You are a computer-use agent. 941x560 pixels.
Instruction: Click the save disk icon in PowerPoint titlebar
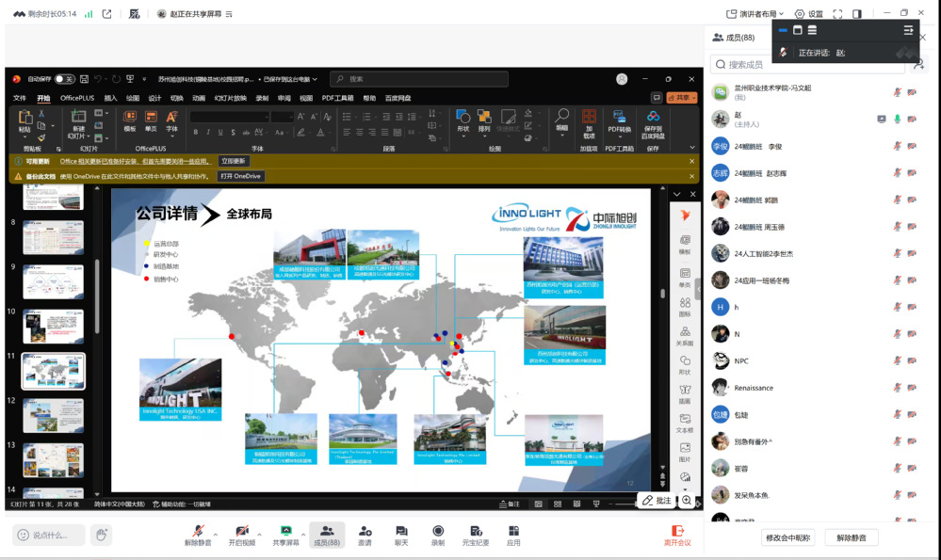pos(84,79)
